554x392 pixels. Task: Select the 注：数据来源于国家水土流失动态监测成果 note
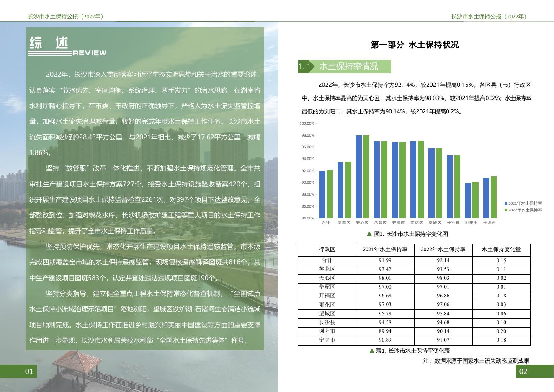coord(477,361)
